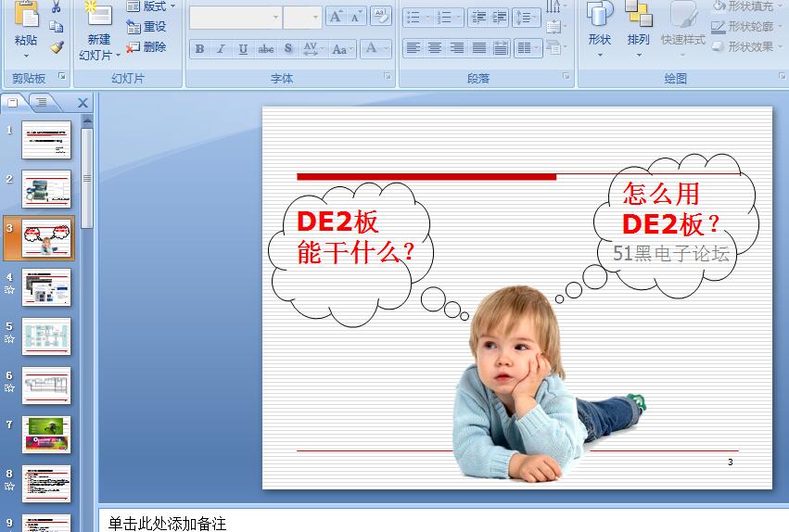
Task: Click the Paste (粘贴) clipboard icon
Action: [x=26, y=15]
